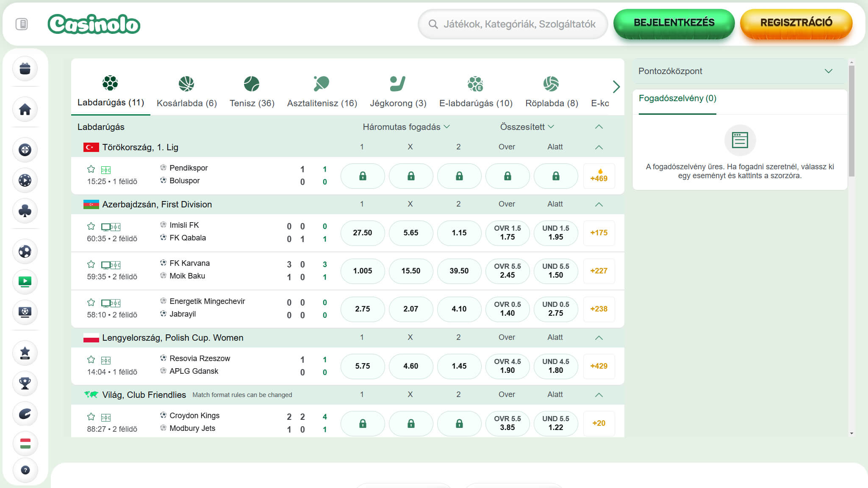Open live stream icon for FK Karvana match

tap(106, 265)
